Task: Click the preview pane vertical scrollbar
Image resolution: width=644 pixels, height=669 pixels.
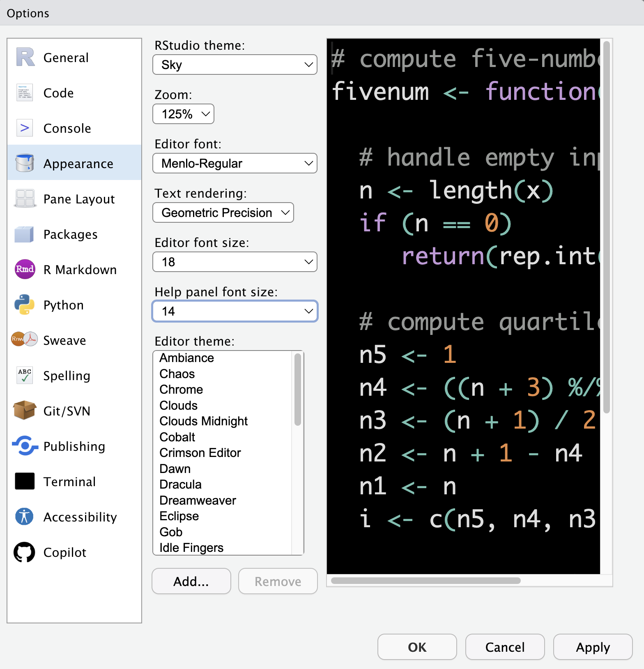Action: click(607, 227)
